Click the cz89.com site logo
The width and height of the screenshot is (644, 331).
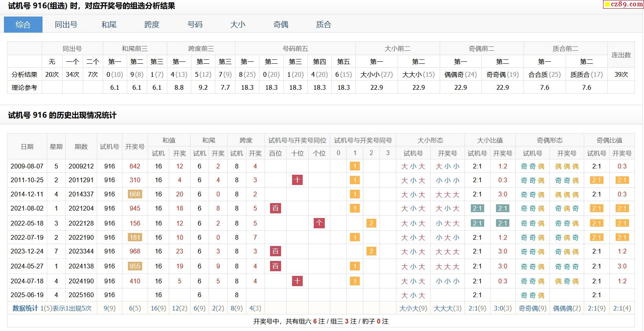(x=624, y=4)
